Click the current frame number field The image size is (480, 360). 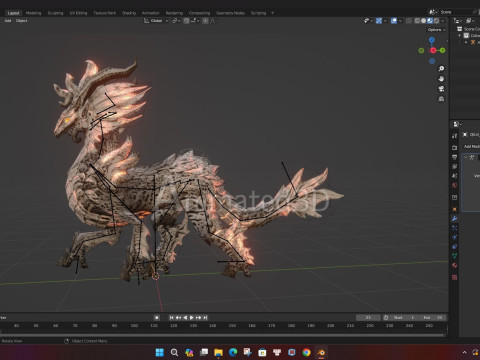[368, 317]
